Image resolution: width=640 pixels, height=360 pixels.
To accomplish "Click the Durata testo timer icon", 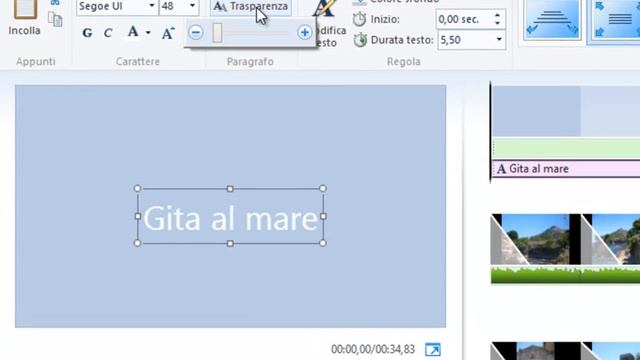I will 360,40.
